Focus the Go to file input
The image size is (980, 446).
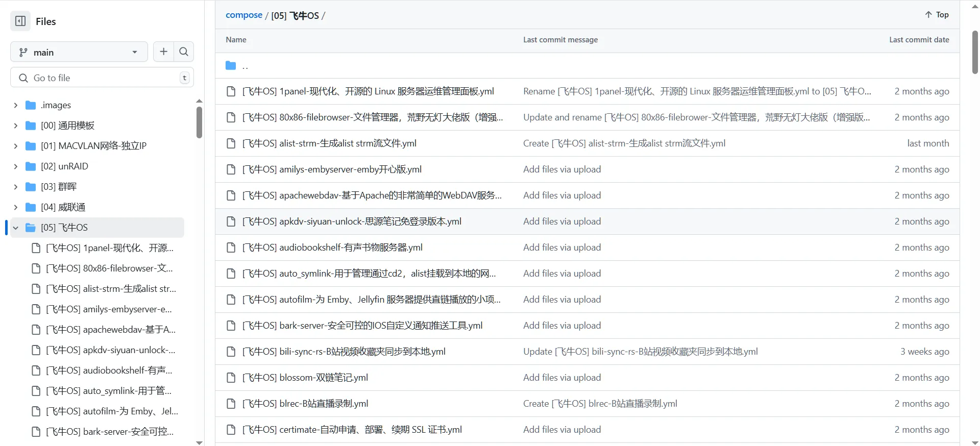(x=102, y=78)
